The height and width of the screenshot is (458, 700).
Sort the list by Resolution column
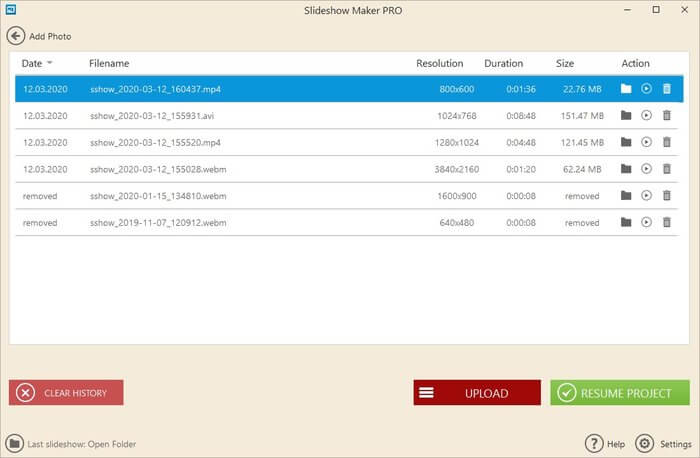click(439, 63)
